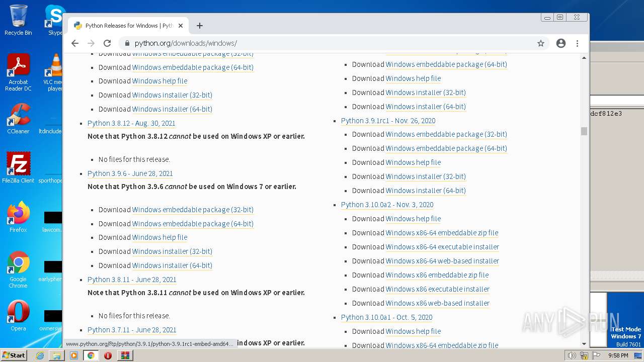
Task: Open Internet Explorer from the taskbar
Action: click(40, 355)
